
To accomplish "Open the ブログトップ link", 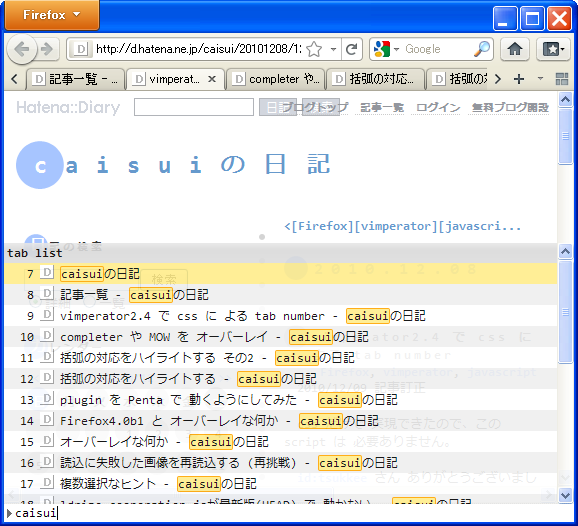I will tap(315, 107).
